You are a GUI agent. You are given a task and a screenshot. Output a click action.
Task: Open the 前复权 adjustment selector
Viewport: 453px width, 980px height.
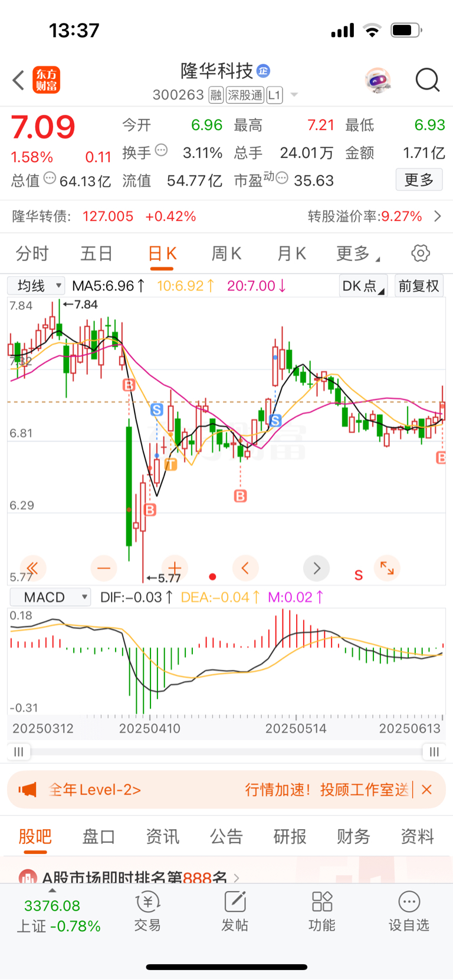(419, 286)
